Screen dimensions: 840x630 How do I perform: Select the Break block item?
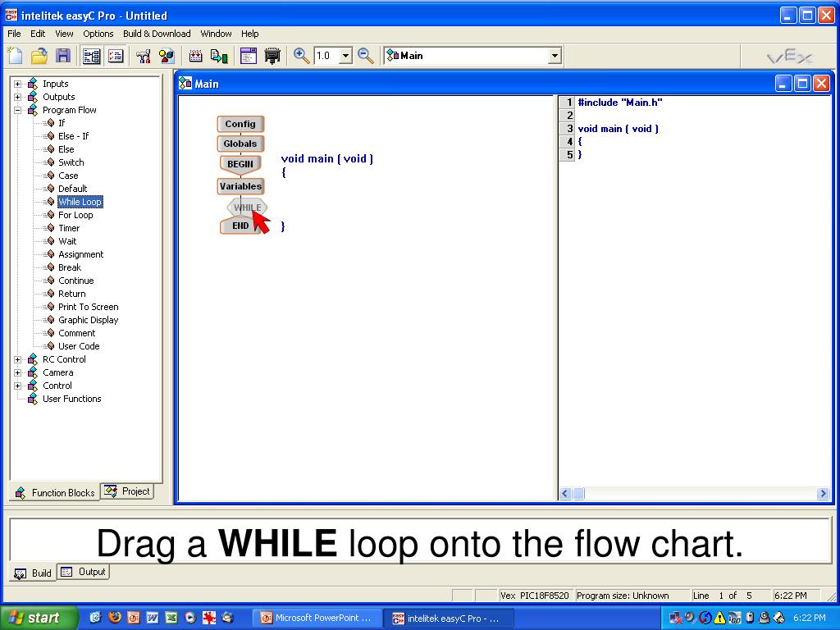pyautogui.click(x=70, y=267)
